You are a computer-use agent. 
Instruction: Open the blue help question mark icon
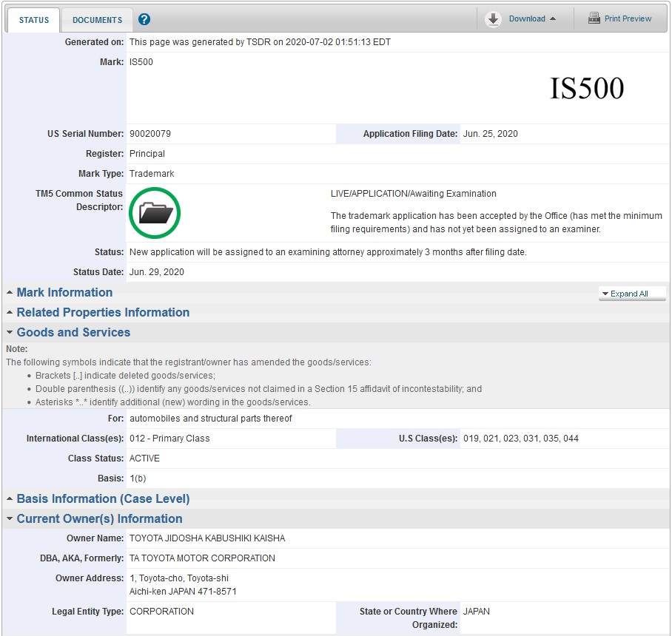pyautogui.click(x=144, y=19)
